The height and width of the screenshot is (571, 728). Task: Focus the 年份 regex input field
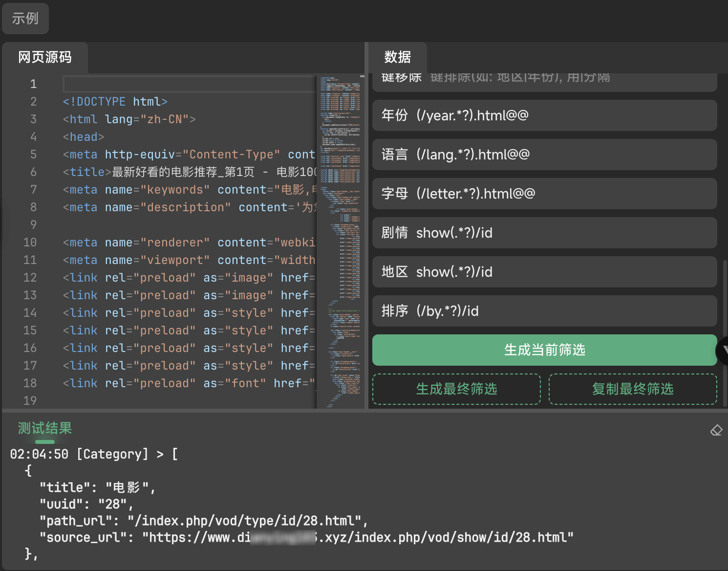pos(562,115)
